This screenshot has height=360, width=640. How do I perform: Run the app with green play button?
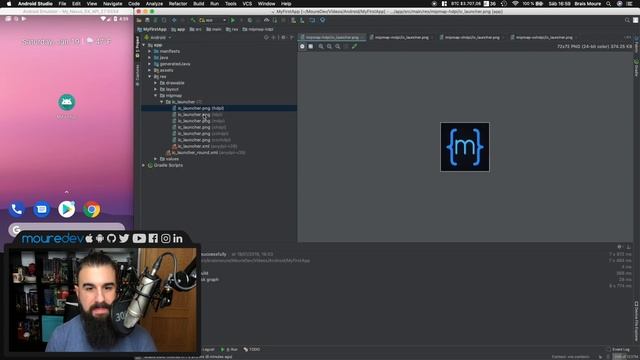[233, 20]
